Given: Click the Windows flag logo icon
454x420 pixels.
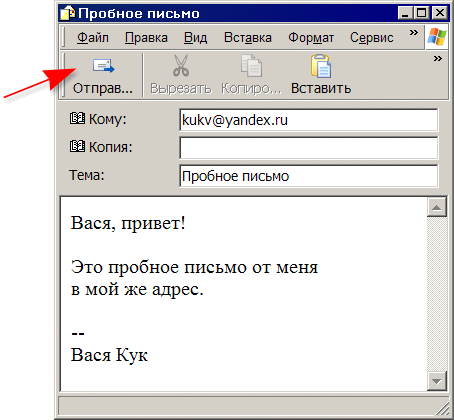Looking at the screenshot, I should (x=437, y=37).
